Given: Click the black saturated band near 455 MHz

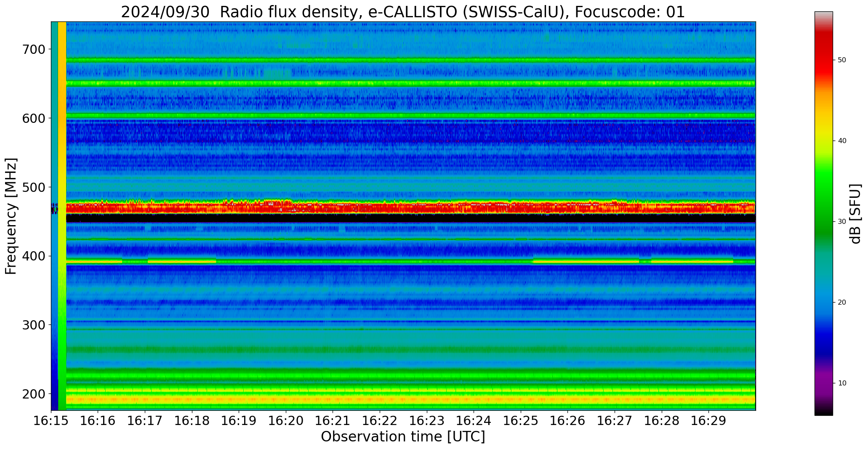Looking at the screenshot, I should (x=410, y=218).
